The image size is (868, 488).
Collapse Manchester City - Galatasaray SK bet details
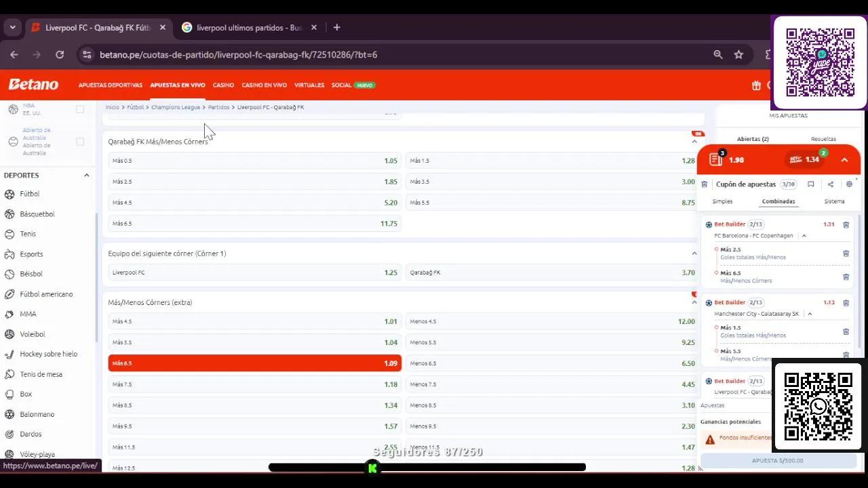coord(810,314)
